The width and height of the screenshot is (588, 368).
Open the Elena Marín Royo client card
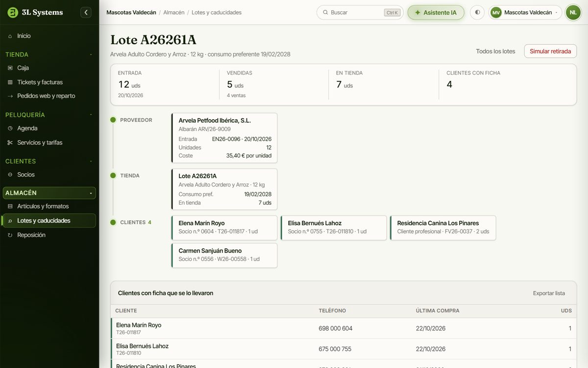click(x=224, y=228)
